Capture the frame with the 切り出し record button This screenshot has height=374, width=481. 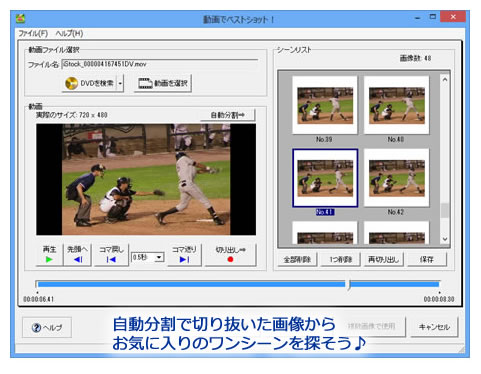pos(230,255)
